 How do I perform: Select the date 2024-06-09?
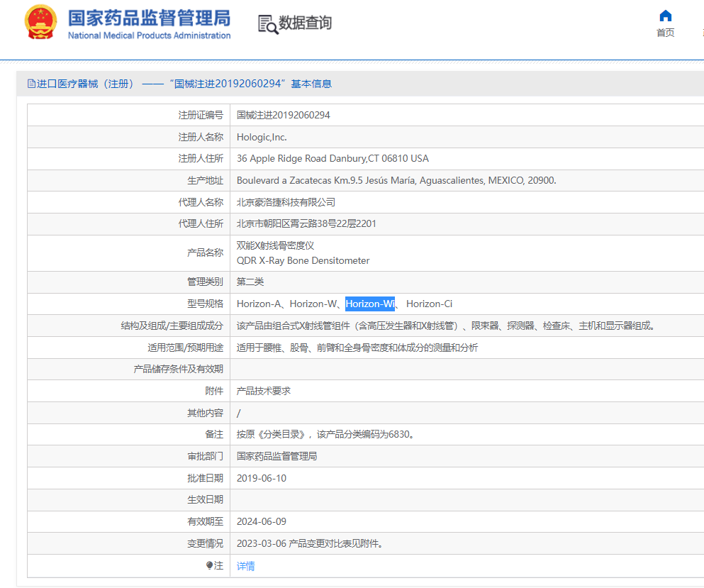(262, 521)
